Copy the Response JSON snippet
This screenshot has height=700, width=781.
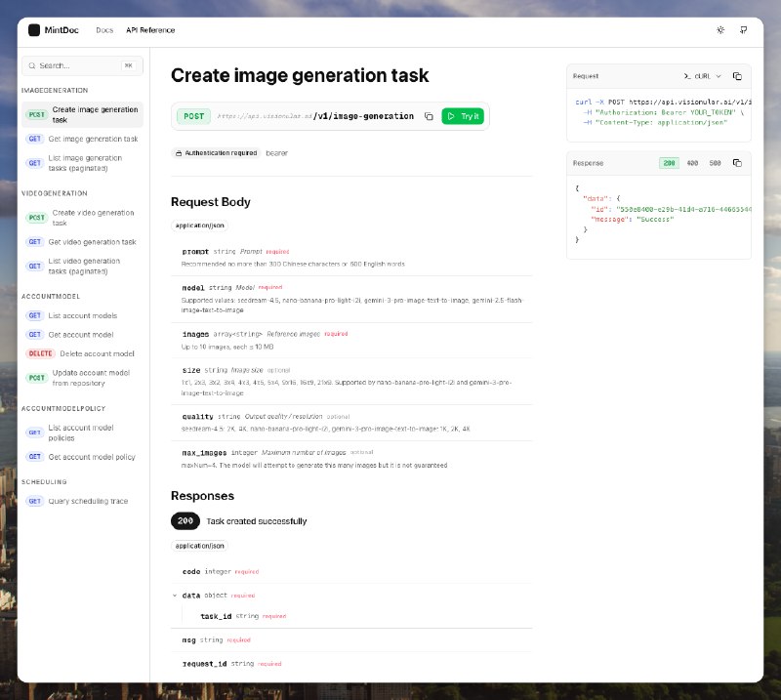737,163
